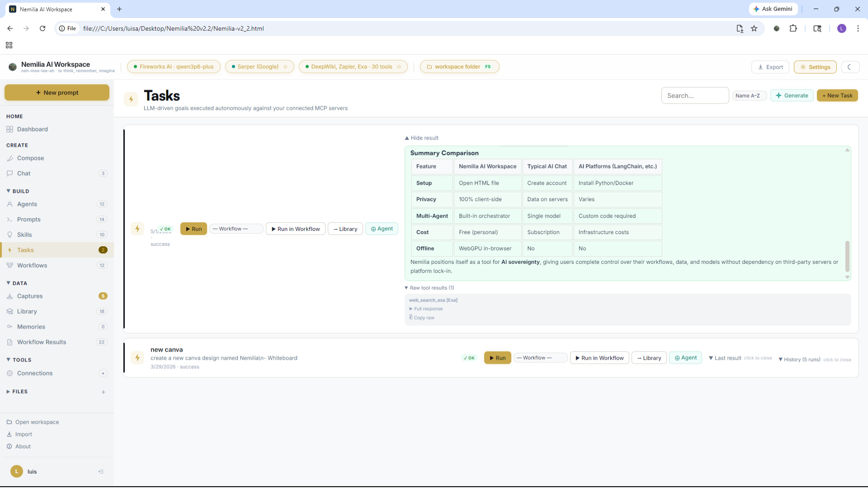Viewport: 868px width, 488px height.
Task: Reload the page in the browser
Action: tap(42, 28)
